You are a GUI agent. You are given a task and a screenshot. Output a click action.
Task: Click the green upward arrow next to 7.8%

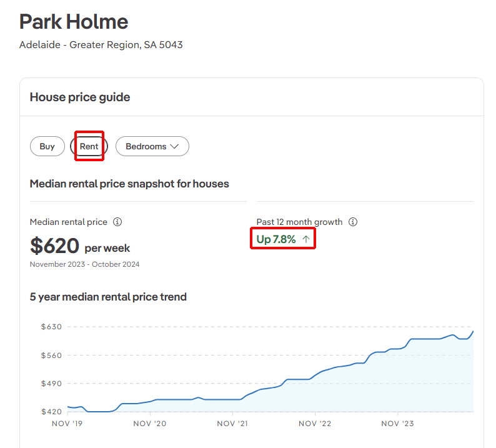point(305,239)
